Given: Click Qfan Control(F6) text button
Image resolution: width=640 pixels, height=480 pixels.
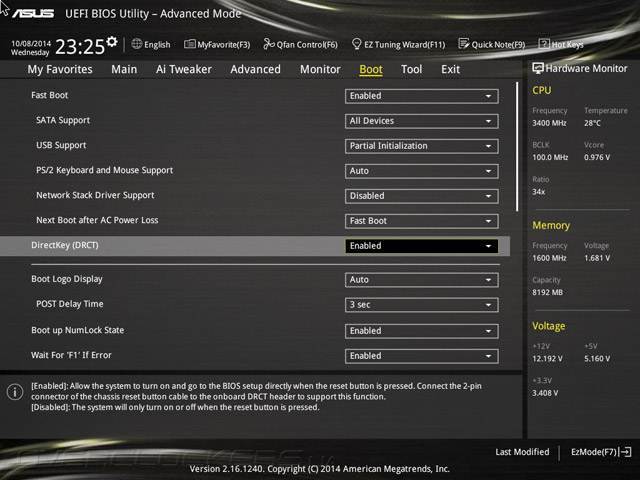Looking at the screenshot, I should point(307,44).
